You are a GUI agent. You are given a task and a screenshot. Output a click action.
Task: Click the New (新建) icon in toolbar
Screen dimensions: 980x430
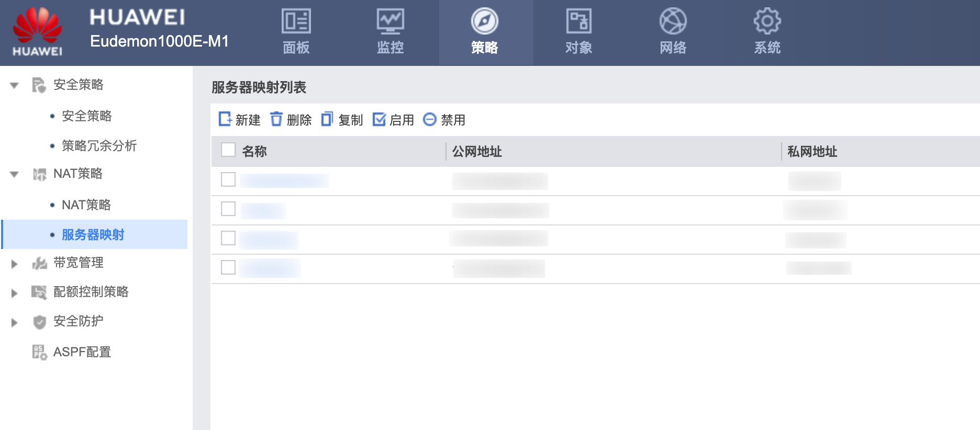point(225,119)
